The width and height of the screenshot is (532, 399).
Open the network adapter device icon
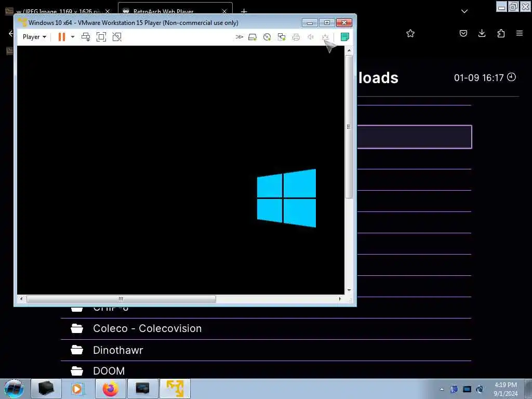click(282, 37)
